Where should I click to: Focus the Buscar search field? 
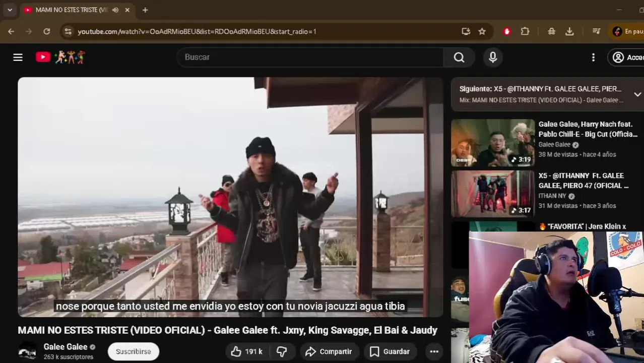[310, 57]
